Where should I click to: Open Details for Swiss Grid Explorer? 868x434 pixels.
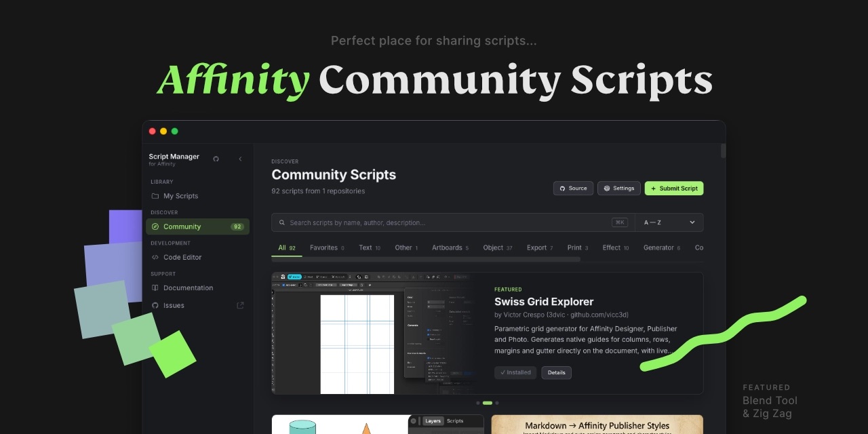(x=556, y=372)
